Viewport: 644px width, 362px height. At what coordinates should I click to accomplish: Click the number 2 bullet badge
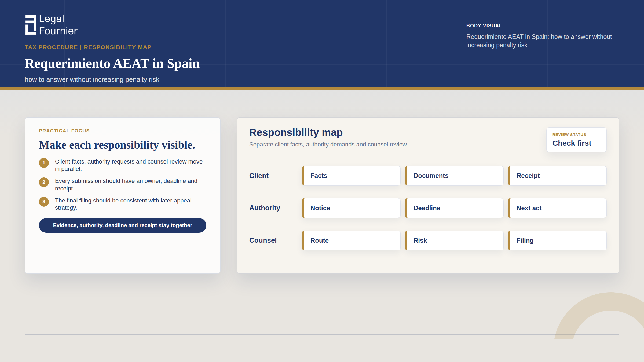click(x=44, y=182)
